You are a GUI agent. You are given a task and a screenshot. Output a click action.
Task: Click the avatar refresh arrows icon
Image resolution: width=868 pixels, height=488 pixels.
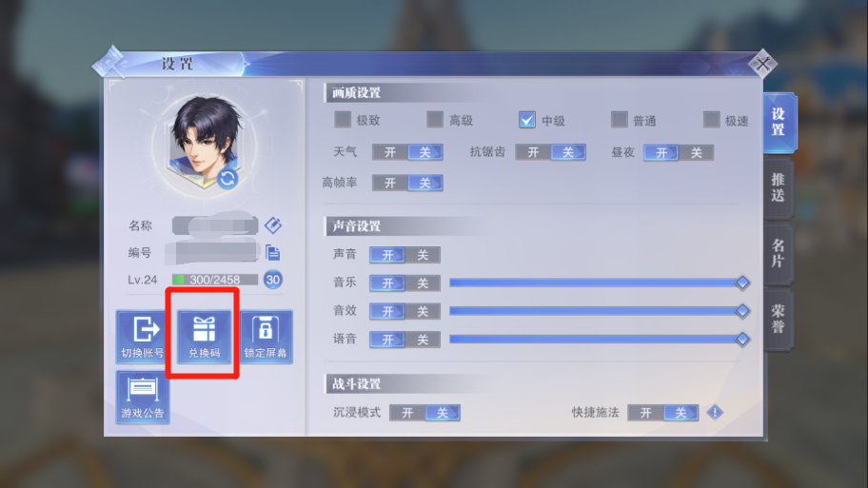[227, 178]
